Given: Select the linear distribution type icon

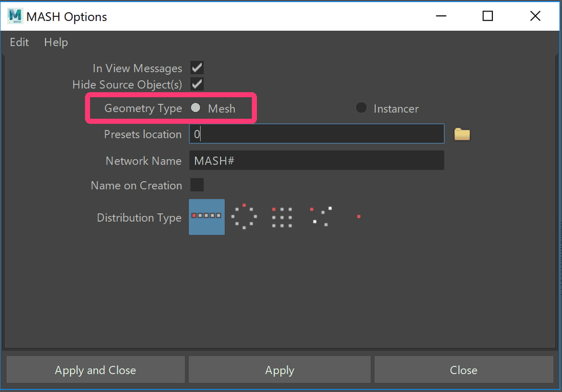Looking at the screenshot, I should pos(207,217).
